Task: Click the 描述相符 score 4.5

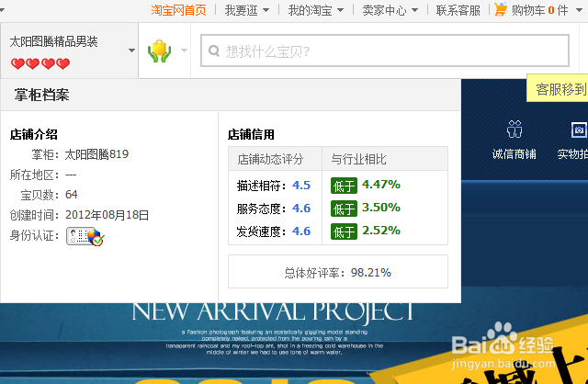Action: coord(301,186)
